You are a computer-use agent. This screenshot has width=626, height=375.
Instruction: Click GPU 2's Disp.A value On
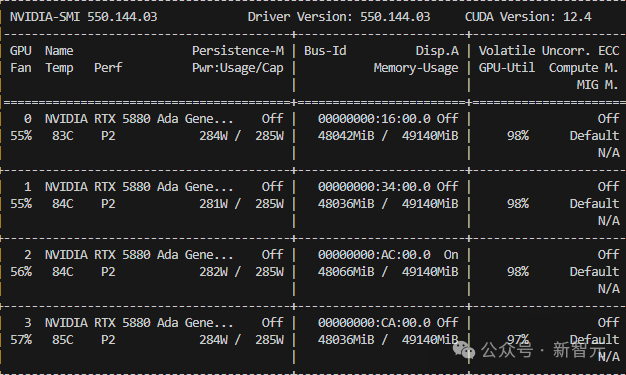point(451,254)
